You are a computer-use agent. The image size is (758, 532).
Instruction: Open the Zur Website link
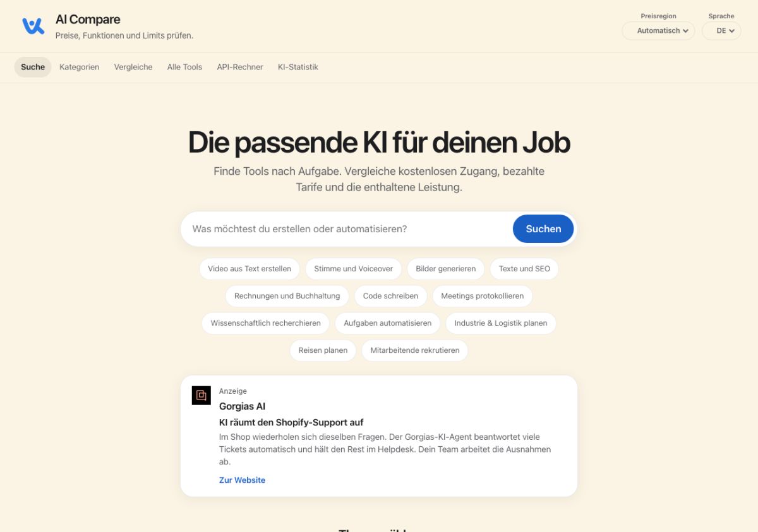[x=242, y=480]
